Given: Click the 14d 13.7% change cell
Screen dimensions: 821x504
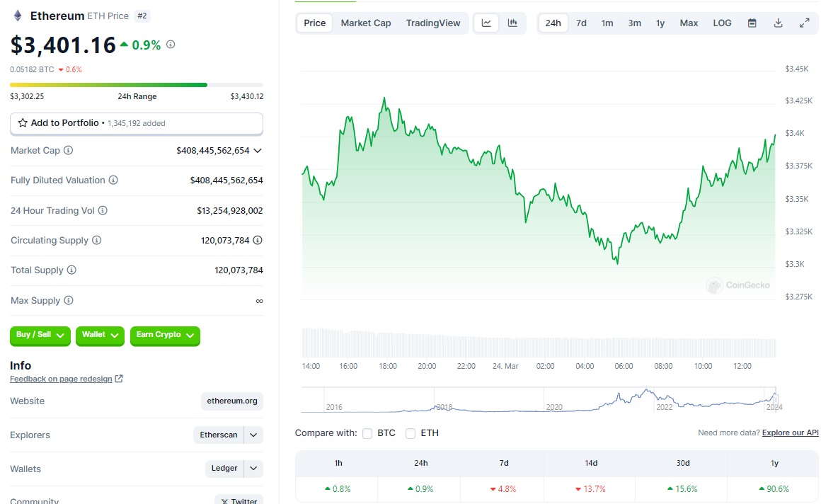Looking at the screenshot, I should (590, 489).
